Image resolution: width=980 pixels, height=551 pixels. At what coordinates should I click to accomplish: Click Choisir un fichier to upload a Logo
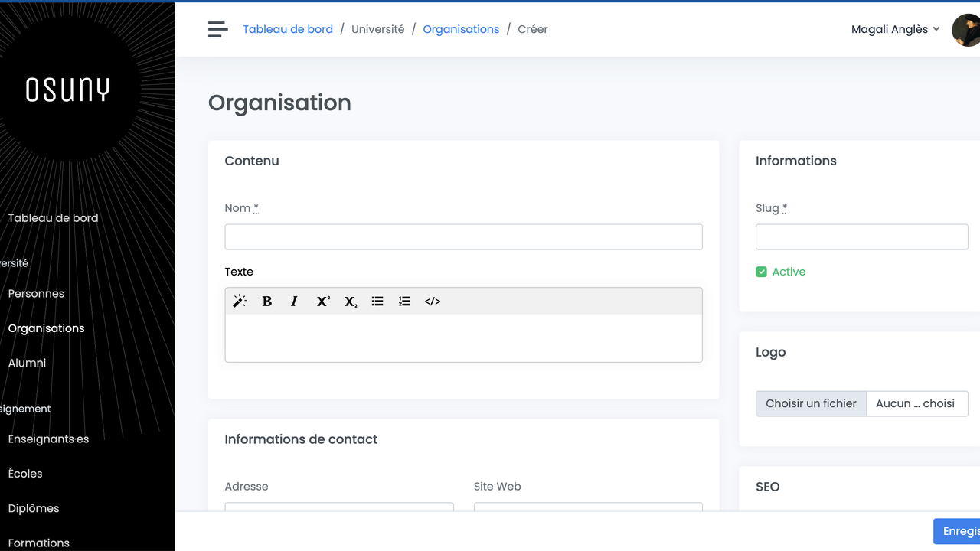811,403
